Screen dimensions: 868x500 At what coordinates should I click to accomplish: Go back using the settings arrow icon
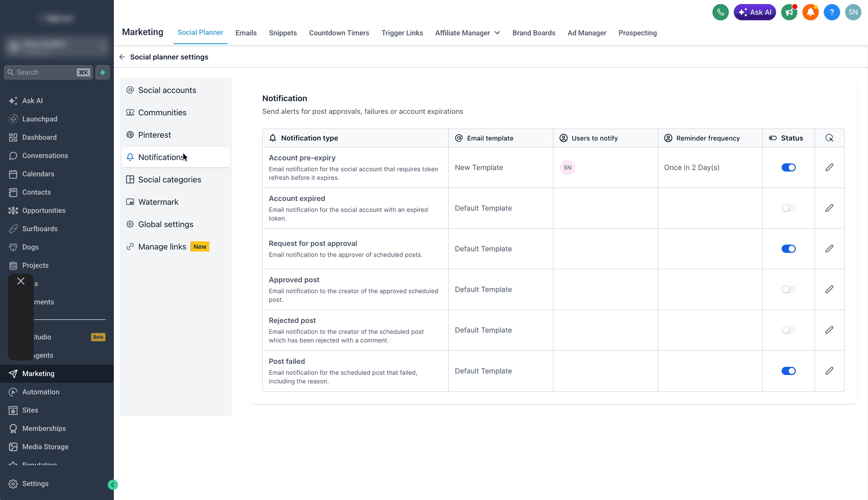pyautogui.click(x=122, y=57)
